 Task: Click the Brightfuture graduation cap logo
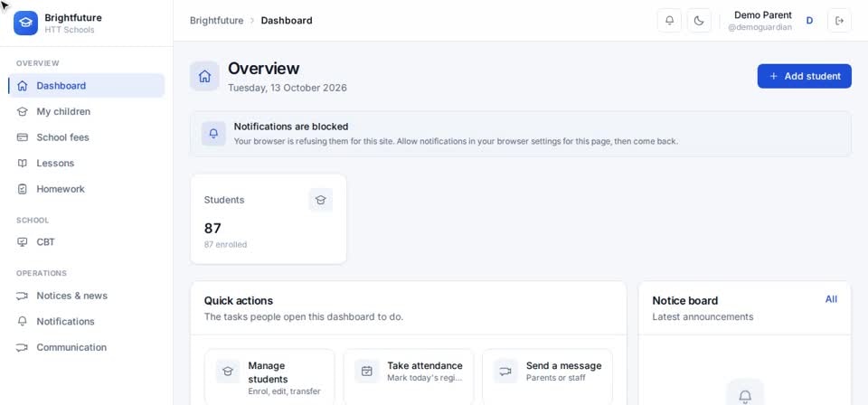(25, 24)
